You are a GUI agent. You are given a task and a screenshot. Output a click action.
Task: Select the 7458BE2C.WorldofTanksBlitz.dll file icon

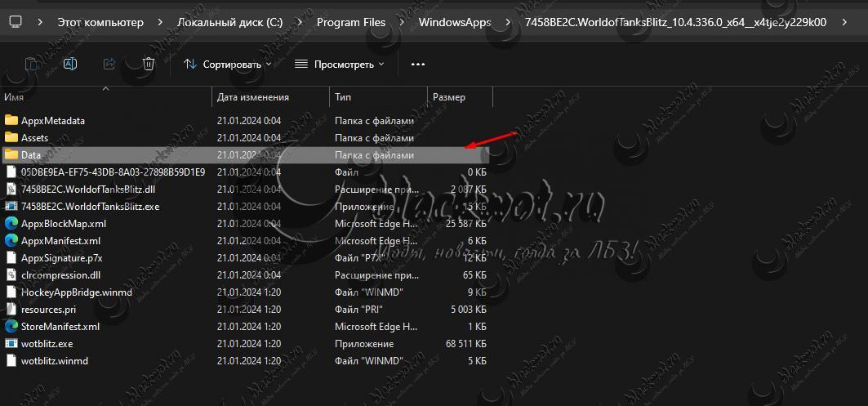[x=11, y=190]
